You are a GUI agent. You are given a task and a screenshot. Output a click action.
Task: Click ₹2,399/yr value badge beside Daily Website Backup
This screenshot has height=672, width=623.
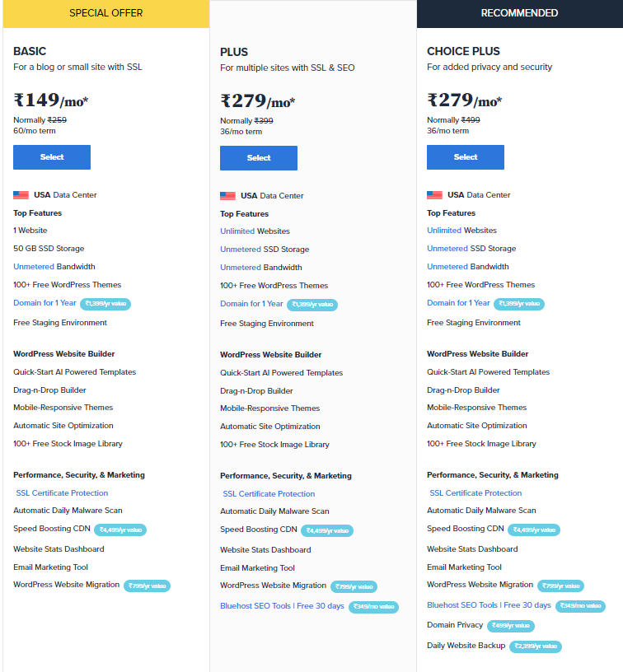click(536, 646)
